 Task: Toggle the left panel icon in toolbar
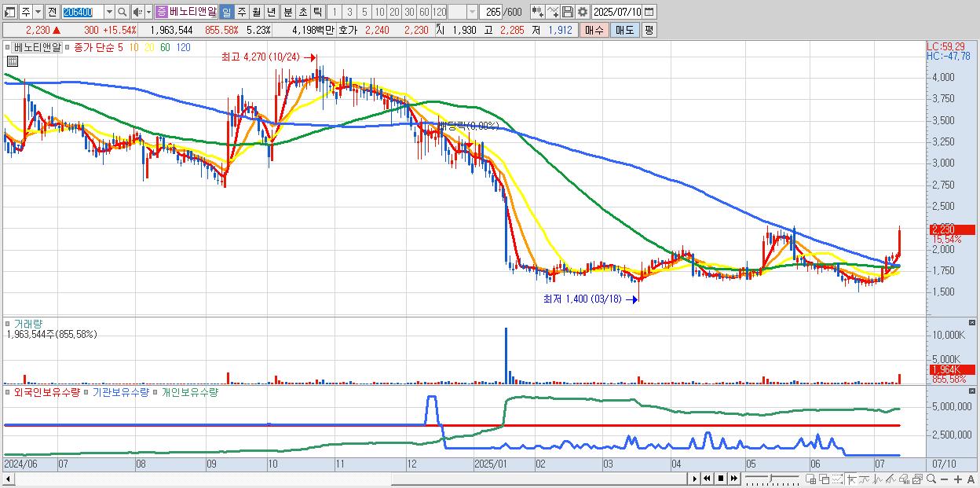(9, 12)
